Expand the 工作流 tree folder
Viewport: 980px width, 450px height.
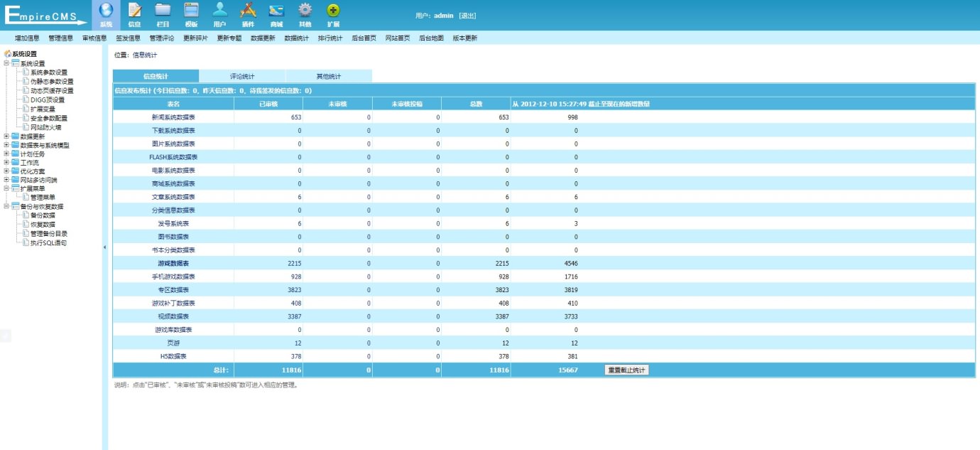point(6,162)
